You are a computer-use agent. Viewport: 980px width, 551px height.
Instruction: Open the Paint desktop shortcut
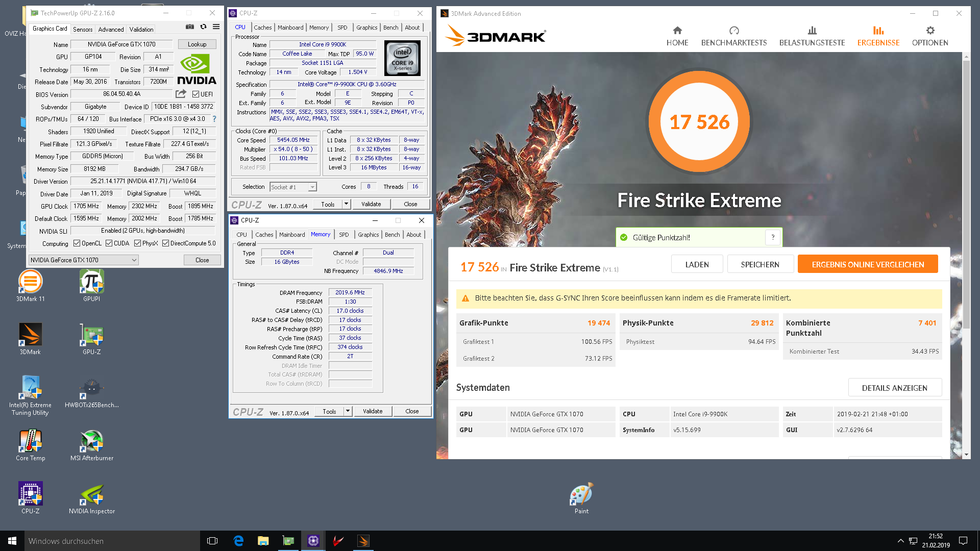tap(581, 498)
